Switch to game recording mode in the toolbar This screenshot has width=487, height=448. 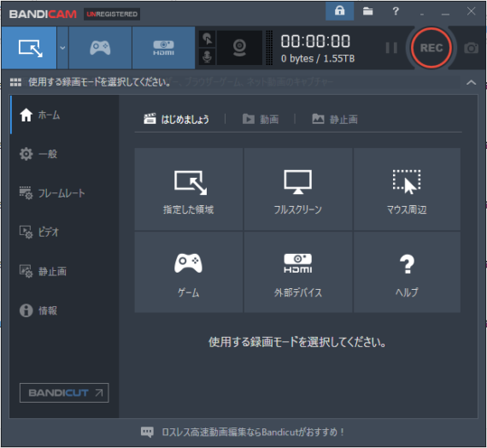click(x=100, y=48)
